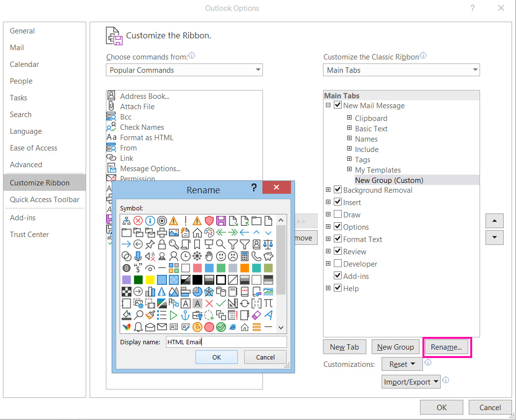This screenshot has width=516, height=420.
Task: Pick the blue pie chart symbol
Action: click(197, 292)
